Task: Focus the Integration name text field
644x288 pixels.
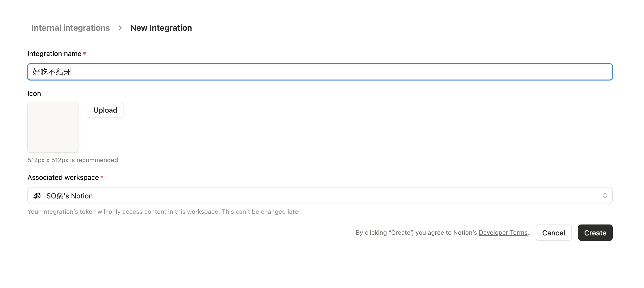Action: 319,72
